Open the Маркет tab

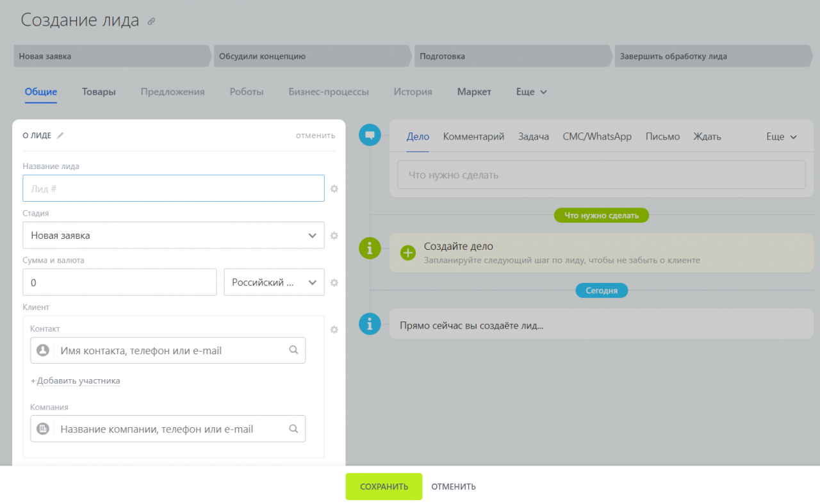474,92
